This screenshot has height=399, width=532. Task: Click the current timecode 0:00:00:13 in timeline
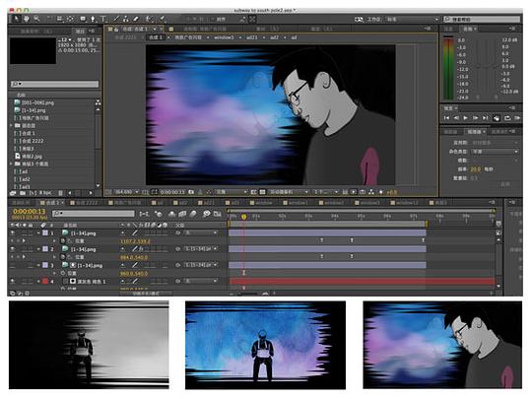pyautogui.click(x=29, y=212)
